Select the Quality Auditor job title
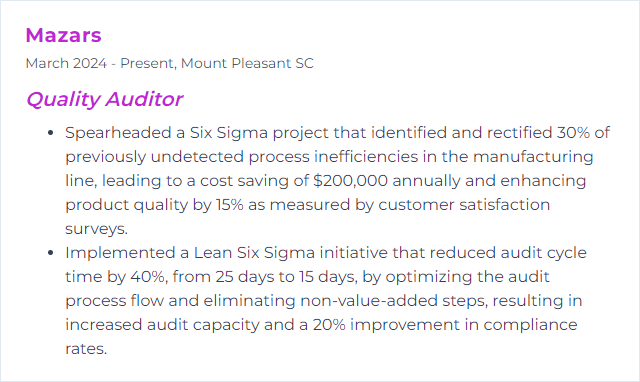 pos(104,99)
